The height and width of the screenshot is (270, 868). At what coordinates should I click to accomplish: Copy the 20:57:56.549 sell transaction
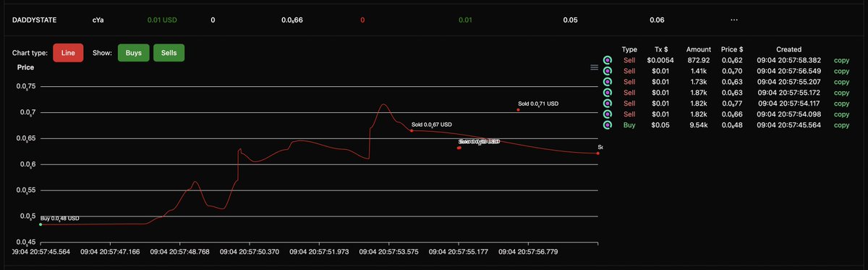[841, 72]
